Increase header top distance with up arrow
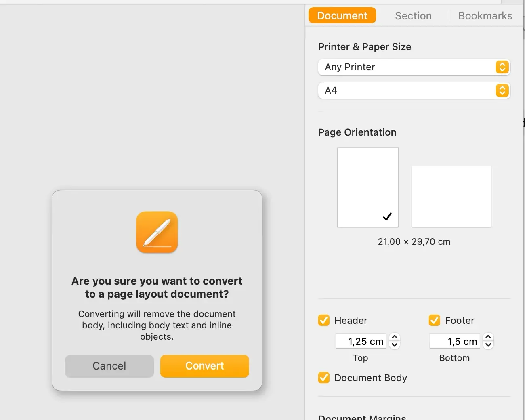 pos(395,337)
